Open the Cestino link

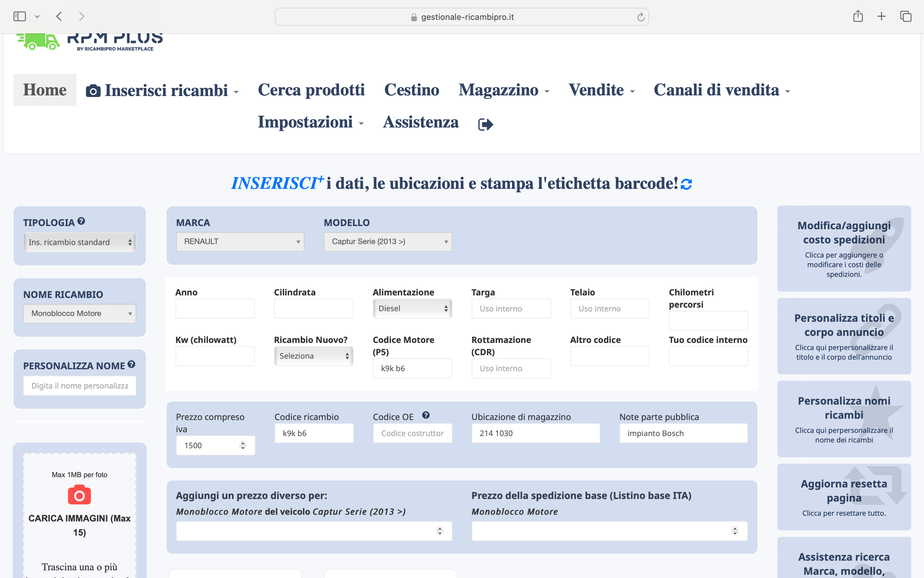(x=412, y=90)
